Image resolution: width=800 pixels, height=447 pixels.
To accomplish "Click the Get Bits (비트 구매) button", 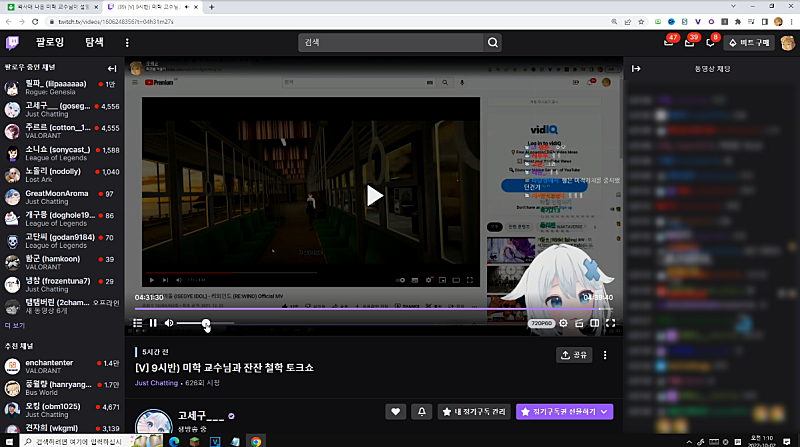I will click(x=749, y=43).
